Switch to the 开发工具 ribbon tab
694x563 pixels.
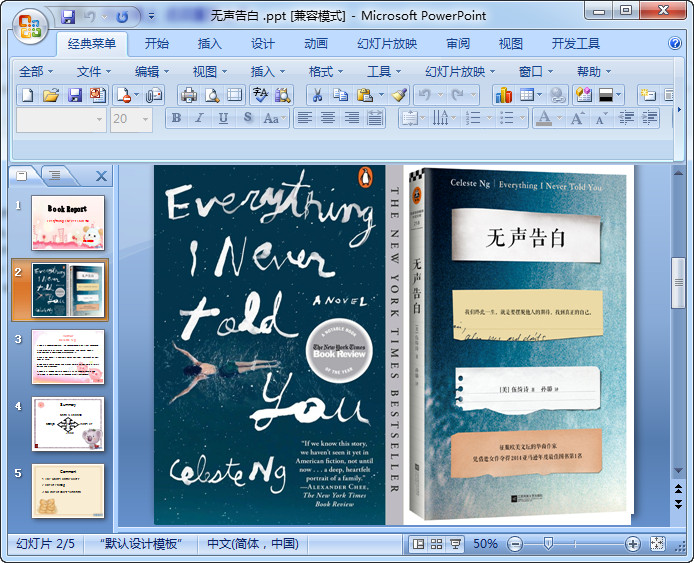(x=575, y=43)
